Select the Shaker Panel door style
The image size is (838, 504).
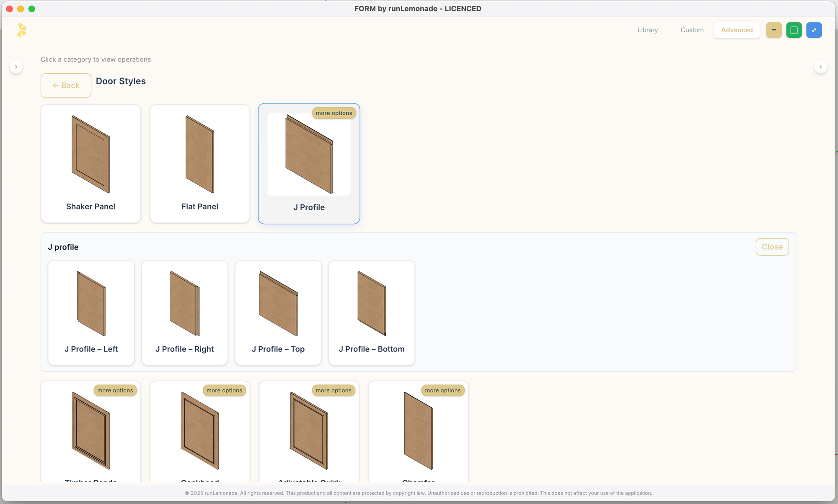coord(91,163)
